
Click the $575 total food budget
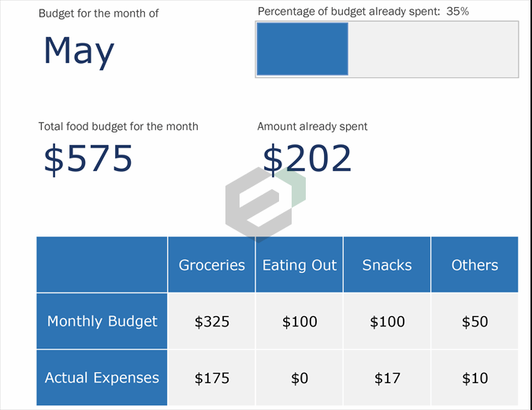[88, 159]
